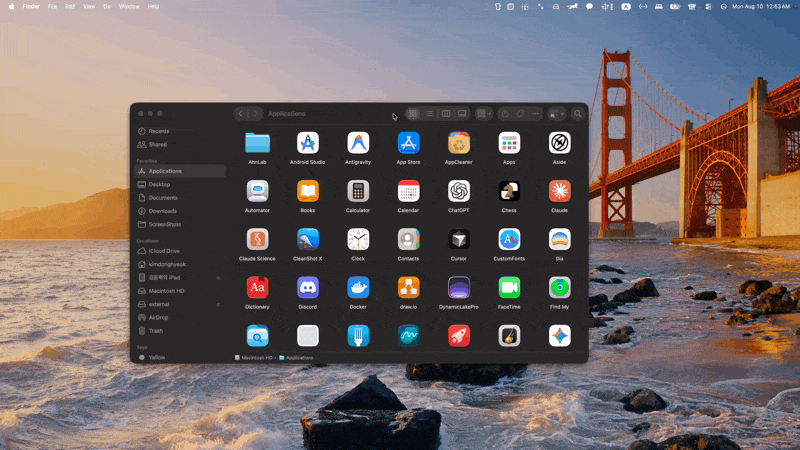Viewport: 800px width, 450px height.
Task: Open Recents in the sidebar
Action: coord(180,131)
